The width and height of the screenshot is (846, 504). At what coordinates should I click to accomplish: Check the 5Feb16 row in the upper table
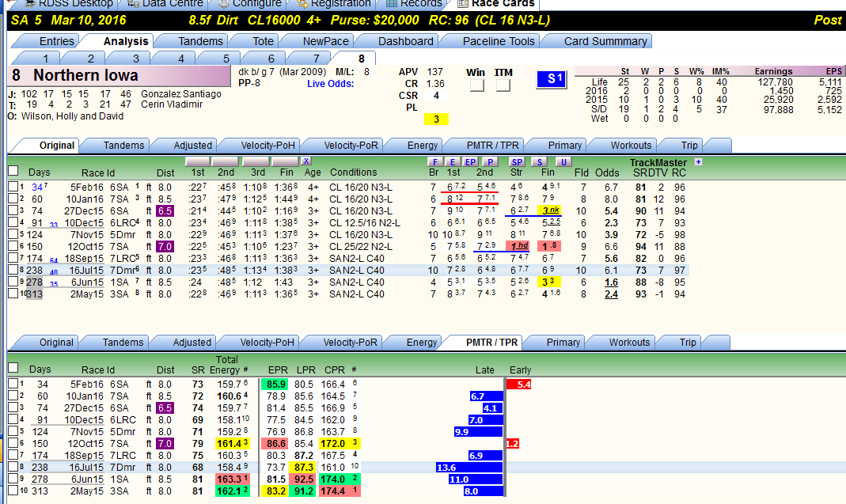coord(13,187)
